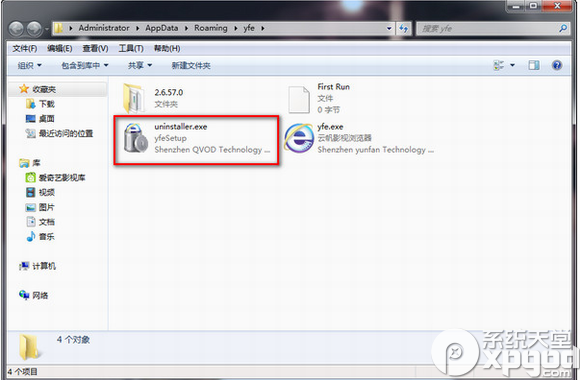Select yfe in the address path
This screenshot has height=380, width=580.
(x=249, y=28)
